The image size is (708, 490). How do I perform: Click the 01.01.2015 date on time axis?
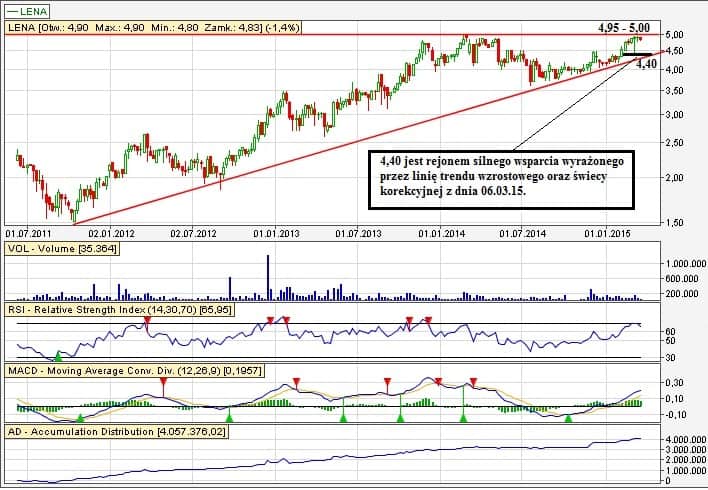pos(605,232)
